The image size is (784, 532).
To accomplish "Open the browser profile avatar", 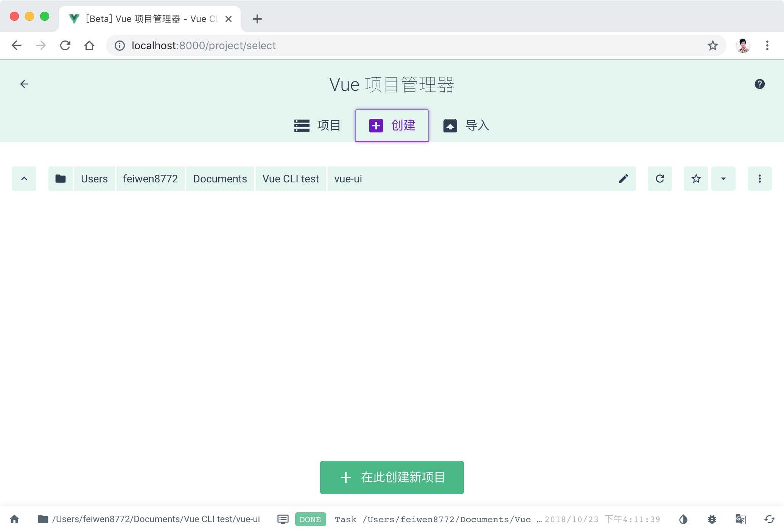I will point(743,45).
